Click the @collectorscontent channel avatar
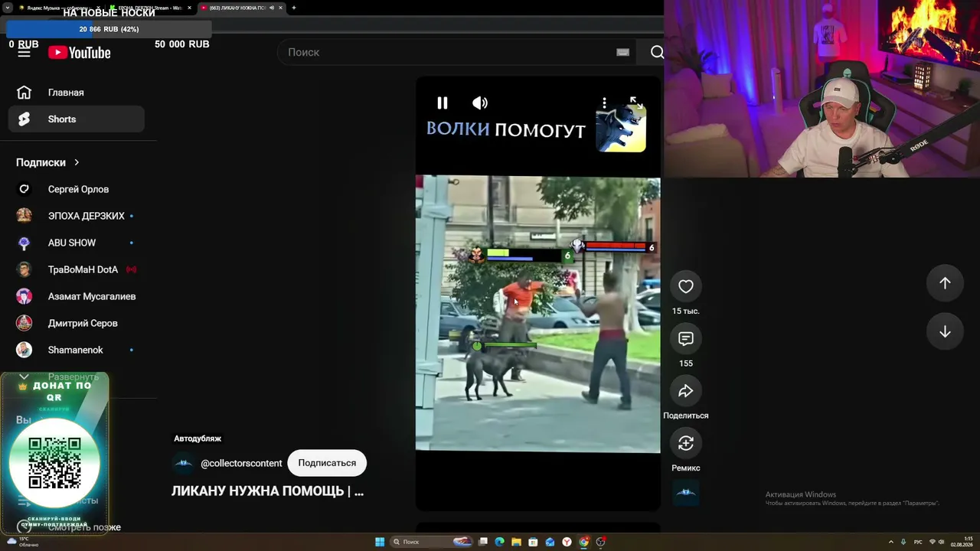The height and width of the screenshot is (551, 980). tap(184, 463)
